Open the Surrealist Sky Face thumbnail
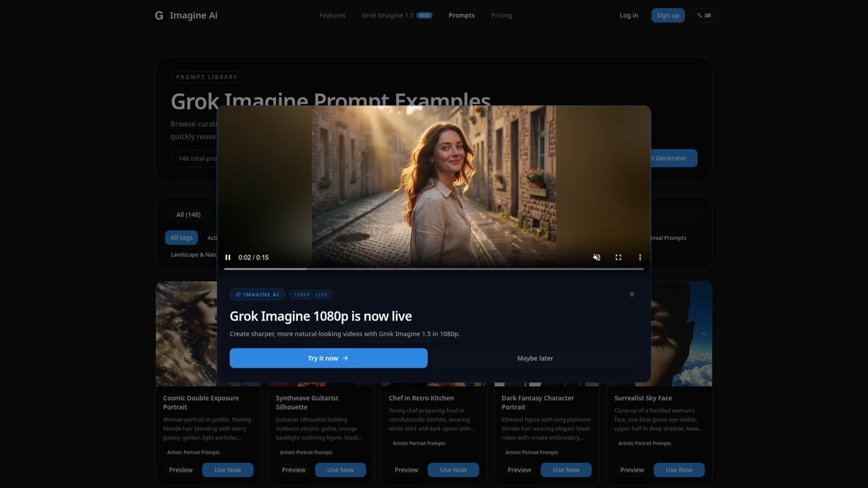The height and width of the screenshot is (488, 868). pyautogui.click(x=682, y=333)
